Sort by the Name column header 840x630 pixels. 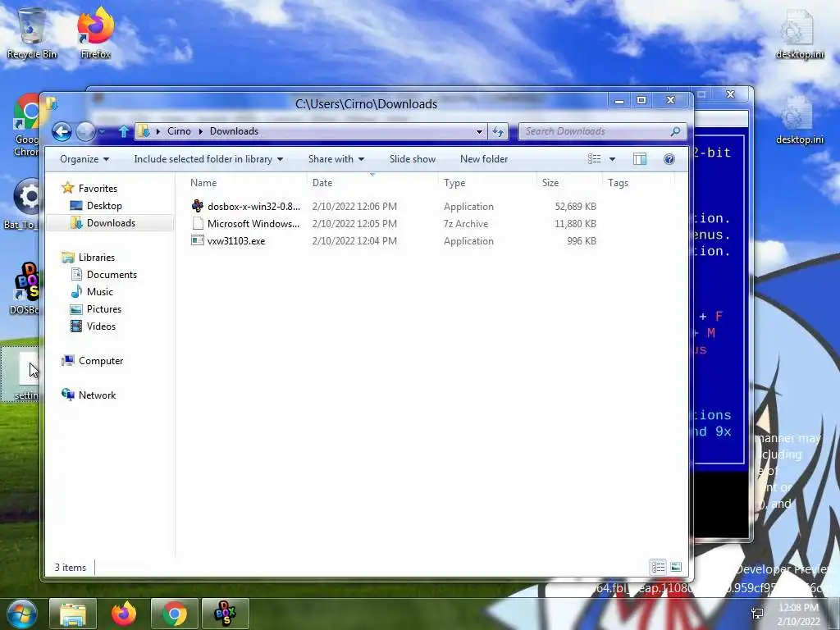[203, 183]
